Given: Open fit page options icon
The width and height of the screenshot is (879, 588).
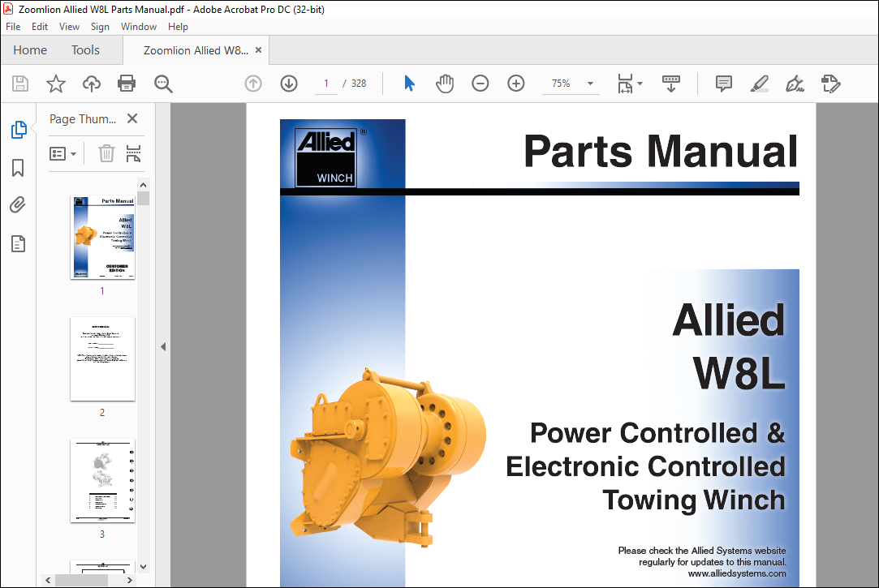Looking at the screenshot, I should tap(630, 84).
